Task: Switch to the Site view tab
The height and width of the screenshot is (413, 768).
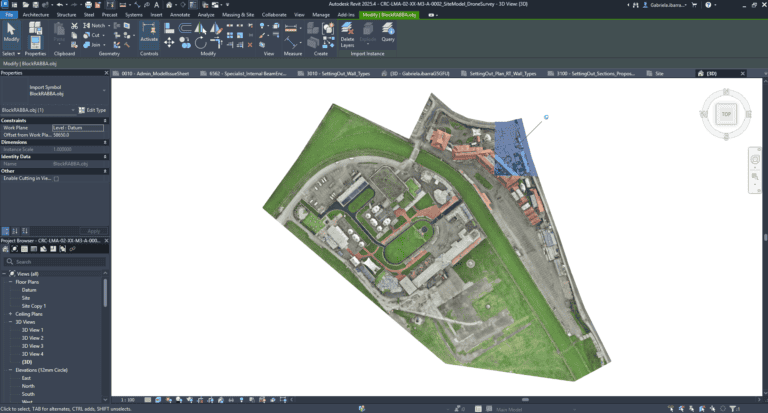Action: [659, 73]
